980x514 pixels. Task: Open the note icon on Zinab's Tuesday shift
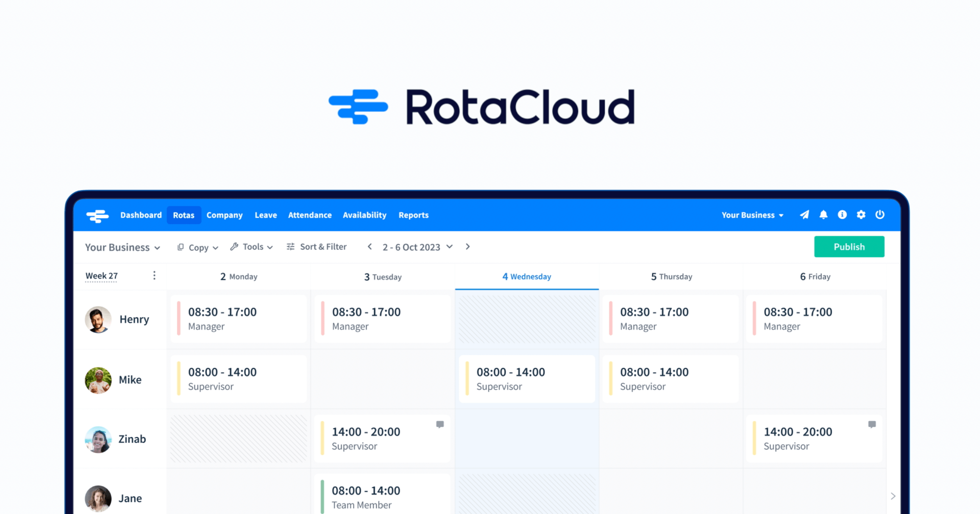[x=440, y=424]
